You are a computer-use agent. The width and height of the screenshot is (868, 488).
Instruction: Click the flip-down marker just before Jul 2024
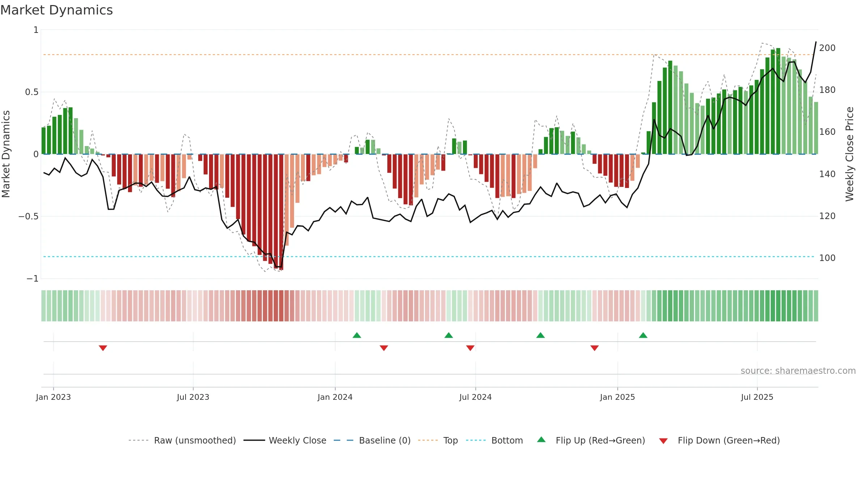[x=470, y=348]
